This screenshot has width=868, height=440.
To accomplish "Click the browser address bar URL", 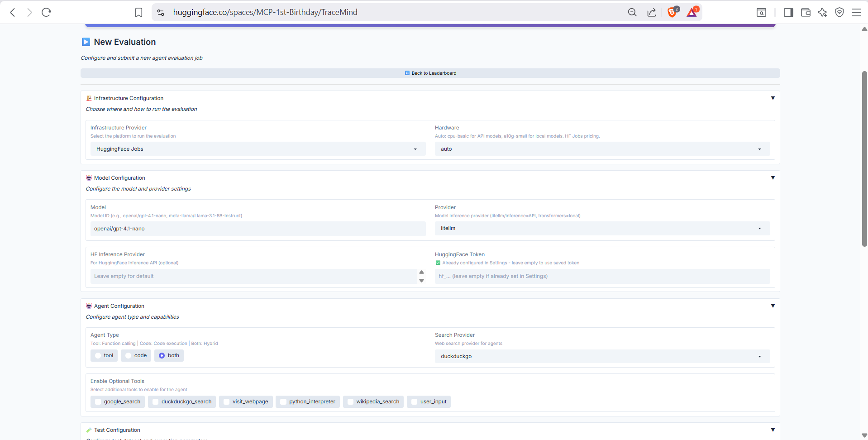I will click(x=265, y=12).
